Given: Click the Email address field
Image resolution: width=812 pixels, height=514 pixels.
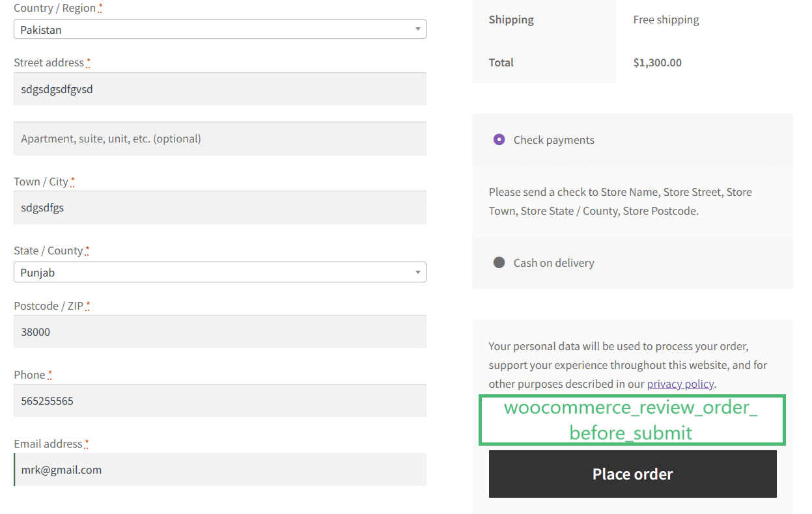Looking at the screenshot, I should point(220,470).
